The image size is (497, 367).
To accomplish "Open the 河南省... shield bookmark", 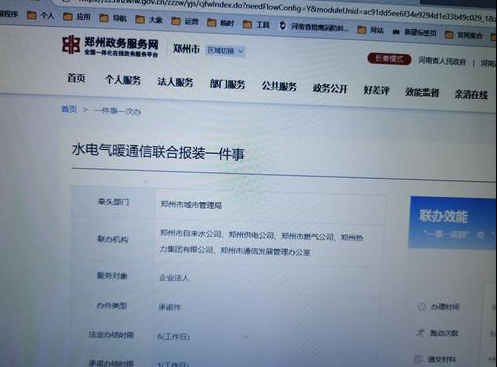I will tap(313, 27).
